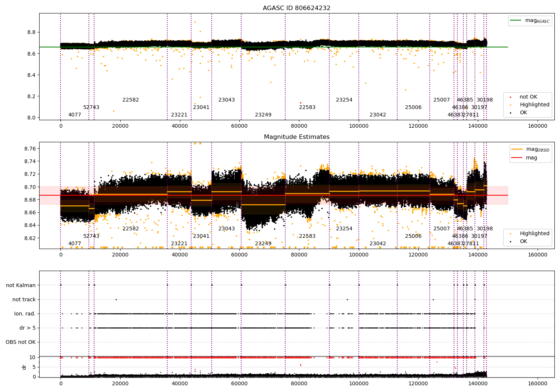Click obsid label 23254 in AGASC plot
Image resolution: width=560 pixels, height=392 pixels.
coord(344,100)
